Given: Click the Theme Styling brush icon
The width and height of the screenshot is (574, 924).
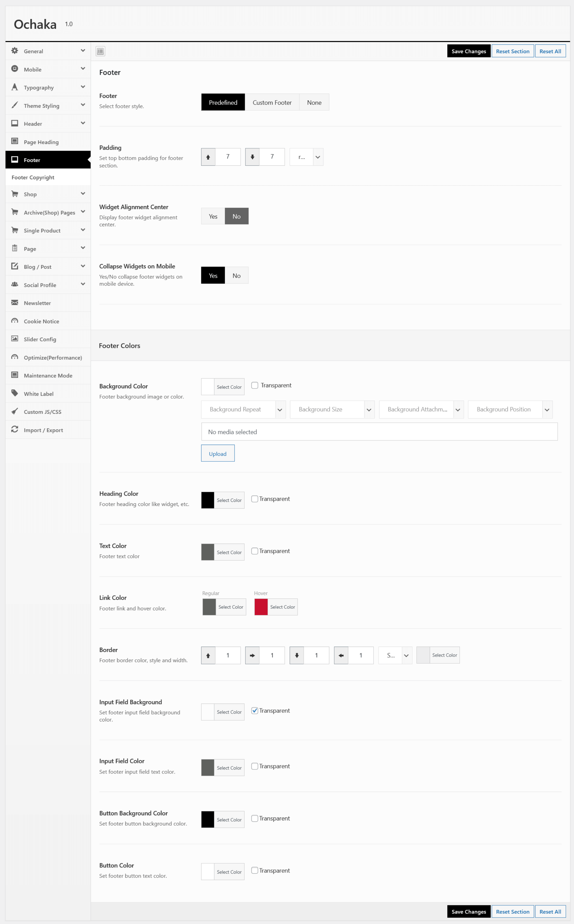Looking at the screenshot, I should [15, 105].
